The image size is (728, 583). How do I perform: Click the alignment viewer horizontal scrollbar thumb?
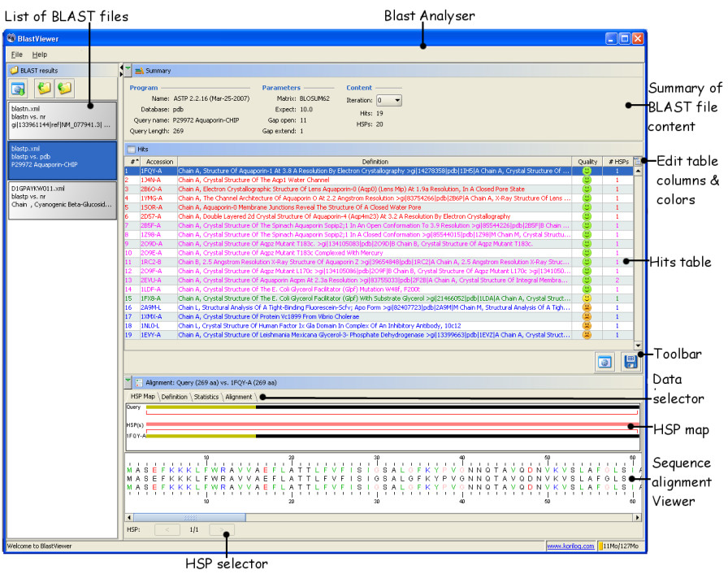click(189, 517)
